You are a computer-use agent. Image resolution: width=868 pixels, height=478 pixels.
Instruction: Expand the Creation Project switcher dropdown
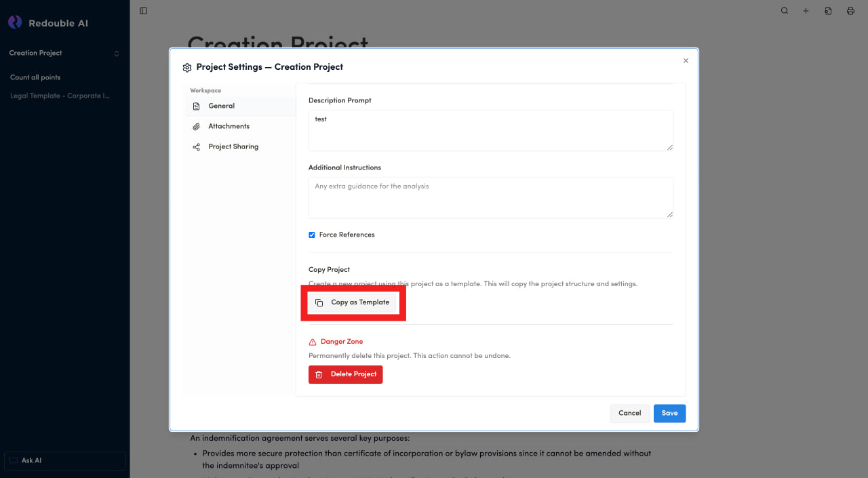(x=116, y=54)
